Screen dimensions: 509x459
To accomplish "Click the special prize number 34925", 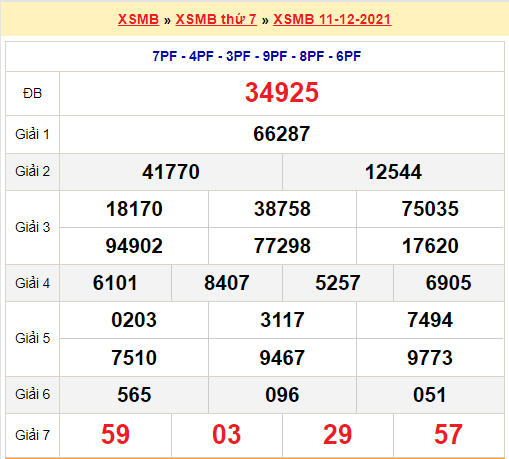I will pyautogui.click(x=282, y=92).
